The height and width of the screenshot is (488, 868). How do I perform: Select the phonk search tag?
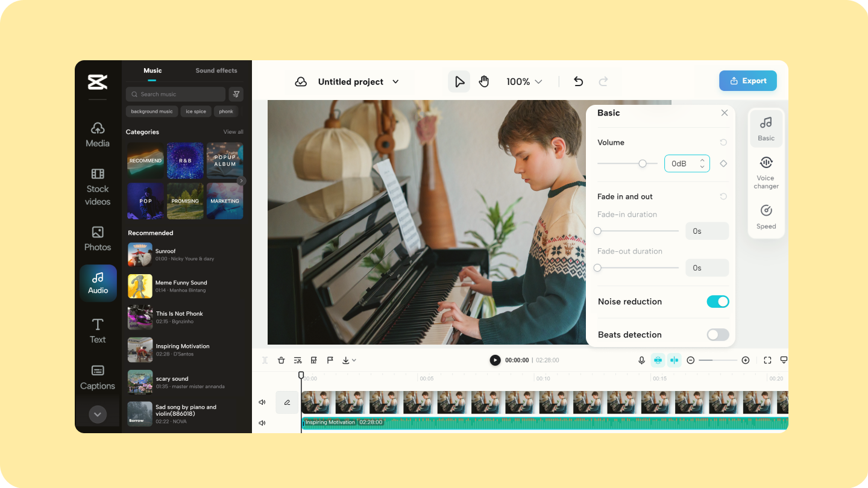click(x=226, y=111)
